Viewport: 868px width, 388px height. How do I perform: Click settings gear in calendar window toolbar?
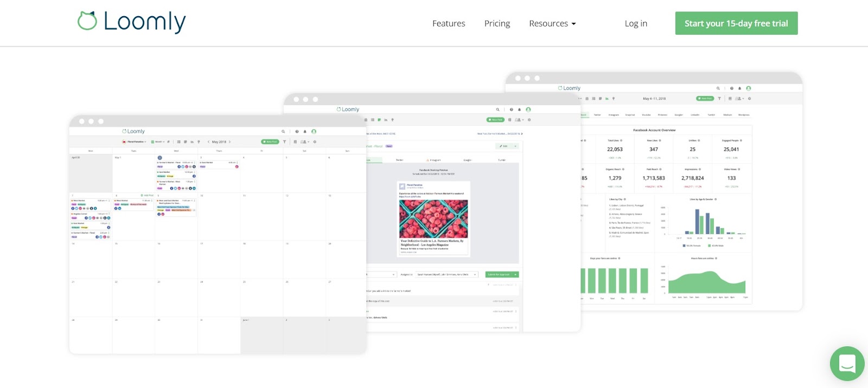click(315, 142)
